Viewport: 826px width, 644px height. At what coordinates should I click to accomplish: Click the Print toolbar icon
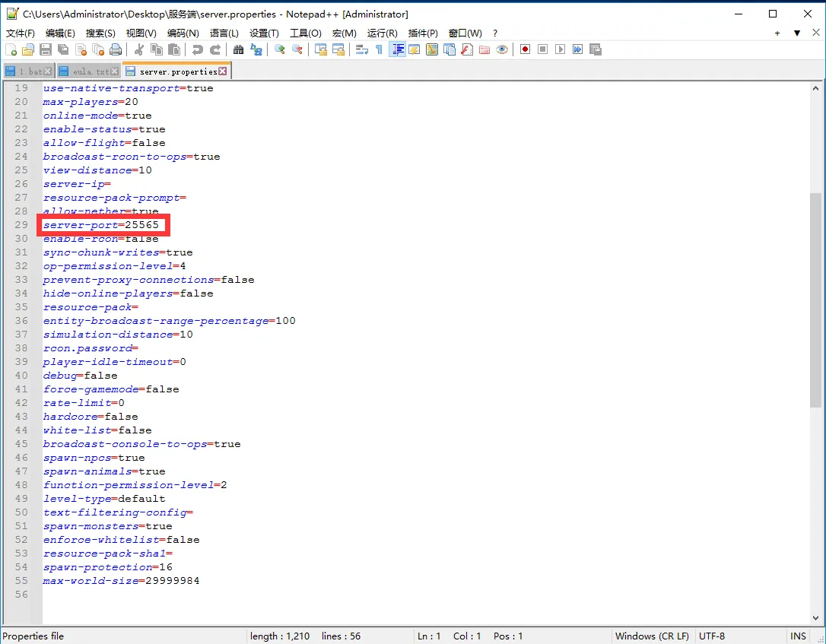(116, 49)
